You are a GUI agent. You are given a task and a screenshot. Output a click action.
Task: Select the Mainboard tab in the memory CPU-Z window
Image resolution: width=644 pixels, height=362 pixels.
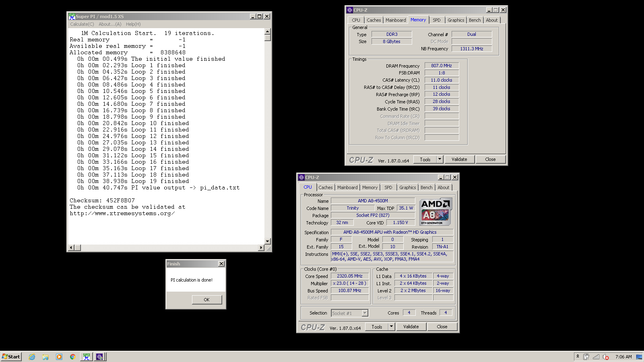pyautogui.click(x=396, y=20)
